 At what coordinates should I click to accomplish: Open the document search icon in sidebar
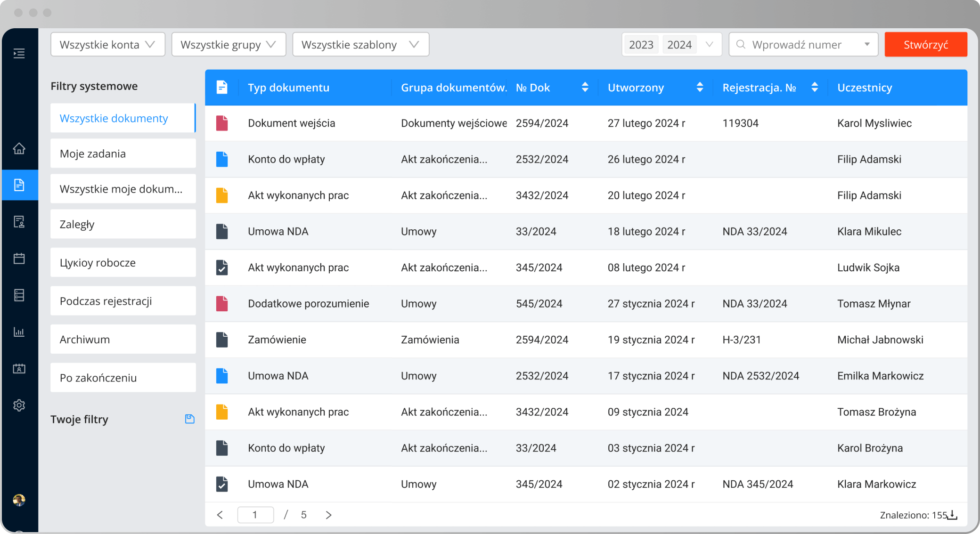19,222
